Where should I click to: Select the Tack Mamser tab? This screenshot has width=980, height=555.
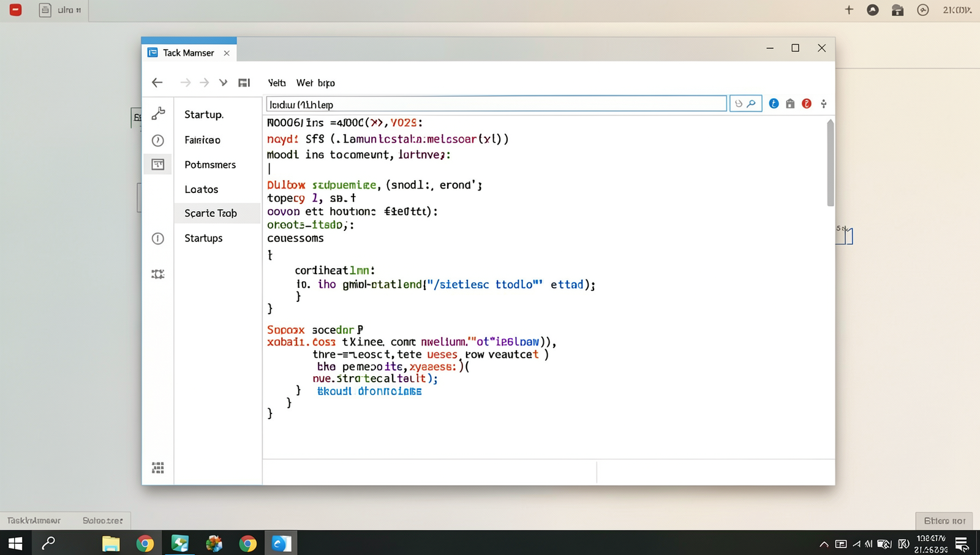pos(189,53)
